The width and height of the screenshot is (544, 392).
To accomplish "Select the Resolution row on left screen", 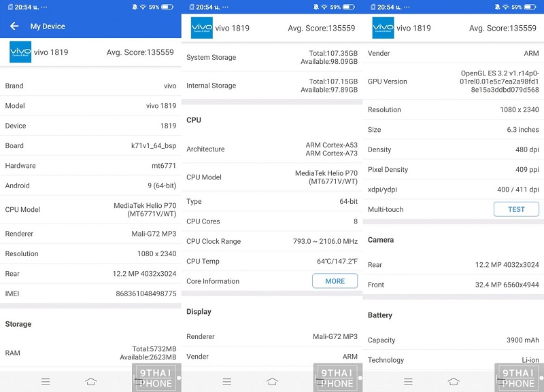I will (x=90, y=253).
